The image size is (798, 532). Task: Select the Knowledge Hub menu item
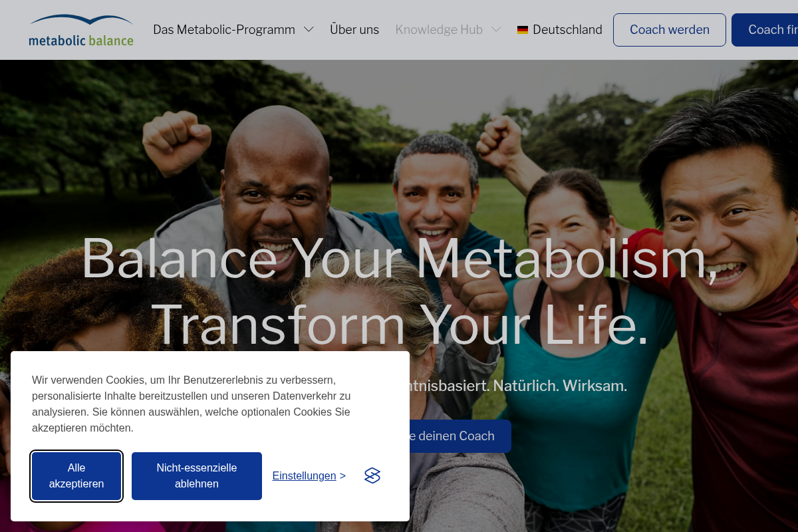439,30
